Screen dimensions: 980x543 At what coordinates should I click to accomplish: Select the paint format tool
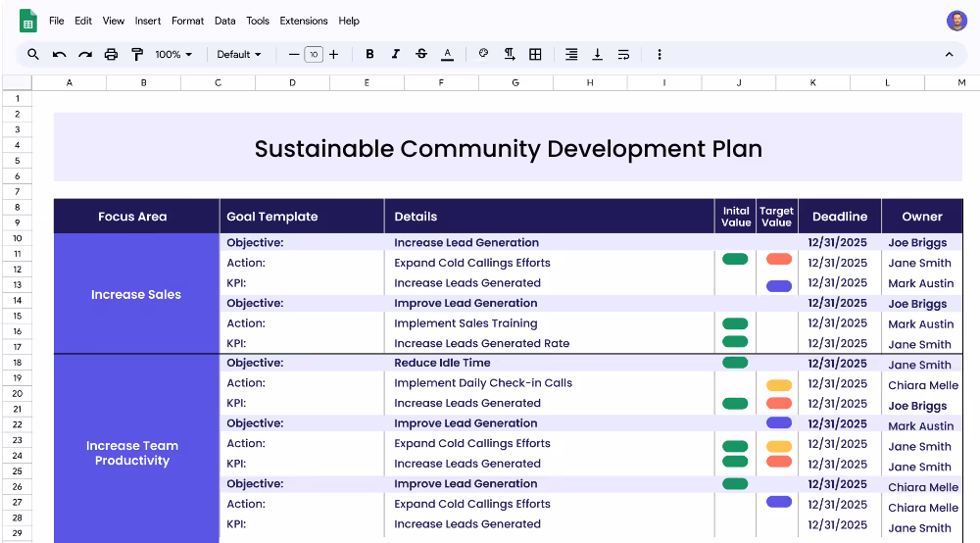(136, 55)
